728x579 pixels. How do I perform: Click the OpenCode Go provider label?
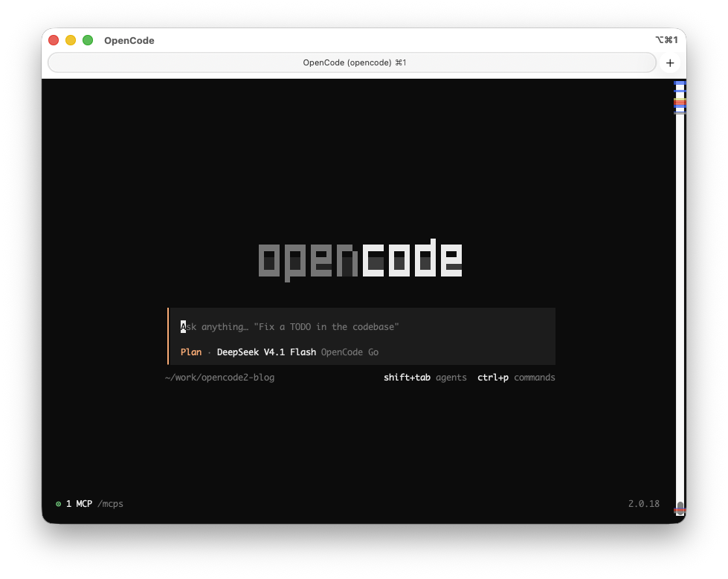click(x=349, y=352)
